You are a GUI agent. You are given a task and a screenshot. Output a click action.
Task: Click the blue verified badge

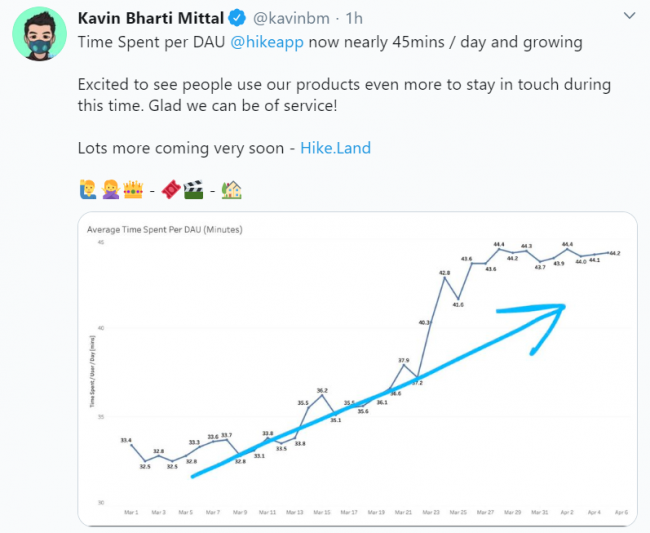coord(237,18)
